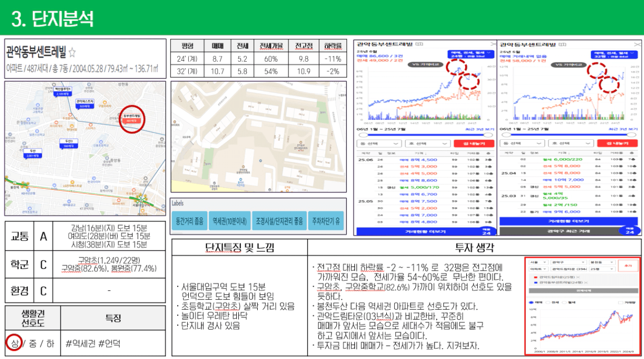Click the star icon beside 관악동부센트레빌 title
644x359 pixels.
pos(72,52)
